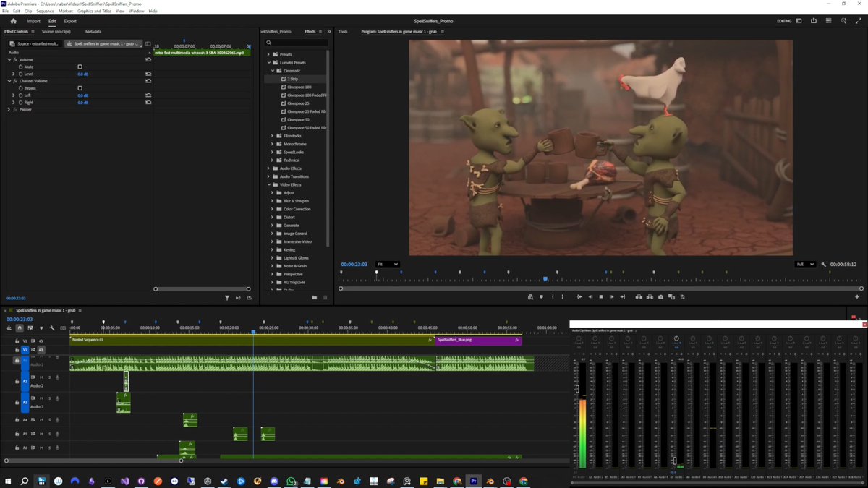Image resolution: width=868 pixels, height=488 pixels.
Task: Toggle animation stopwatch for Bypass
Action: tap(21, 88)
